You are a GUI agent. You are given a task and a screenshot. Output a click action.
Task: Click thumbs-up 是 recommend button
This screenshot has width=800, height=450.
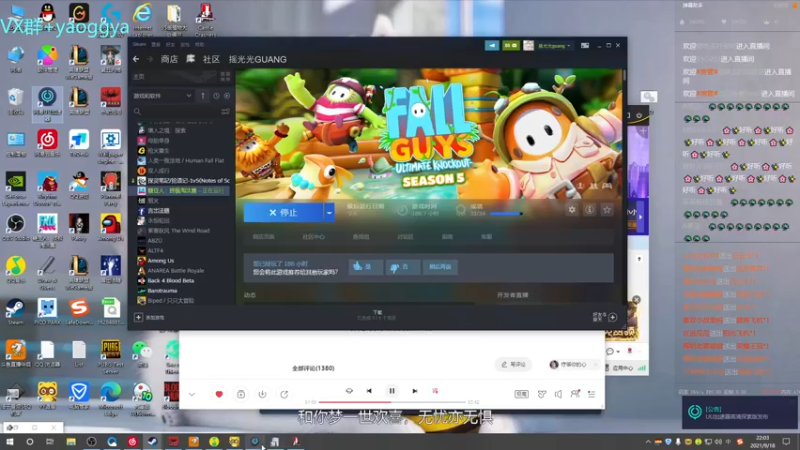(x=365, y=267)
